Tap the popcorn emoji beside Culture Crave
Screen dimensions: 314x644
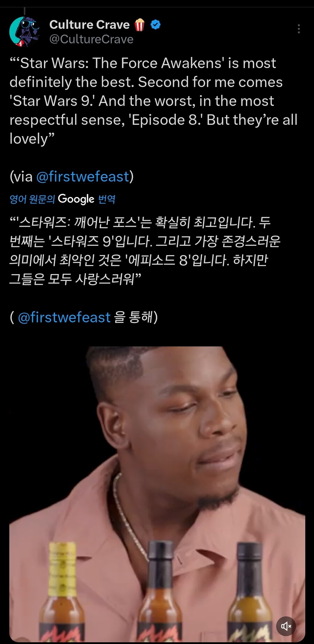coord(140,25)
